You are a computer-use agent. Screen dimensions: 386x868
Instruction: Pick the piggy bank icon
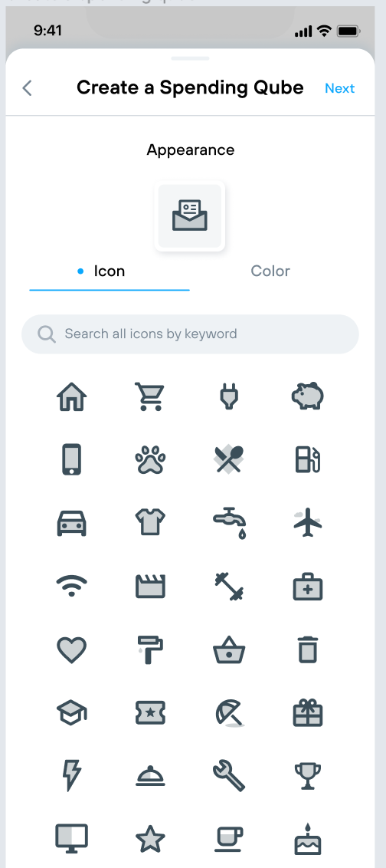coord(307,396)
